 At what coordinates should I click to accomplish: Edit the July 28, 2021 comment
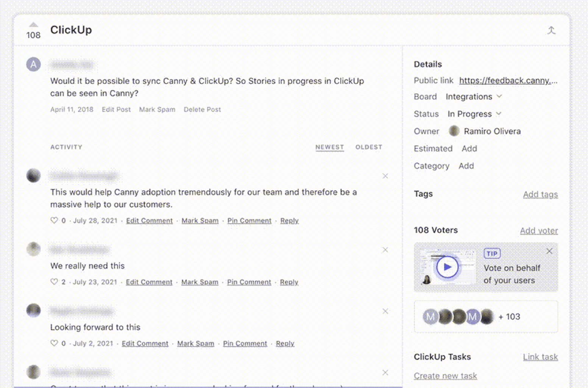click(x=149, y=221)
